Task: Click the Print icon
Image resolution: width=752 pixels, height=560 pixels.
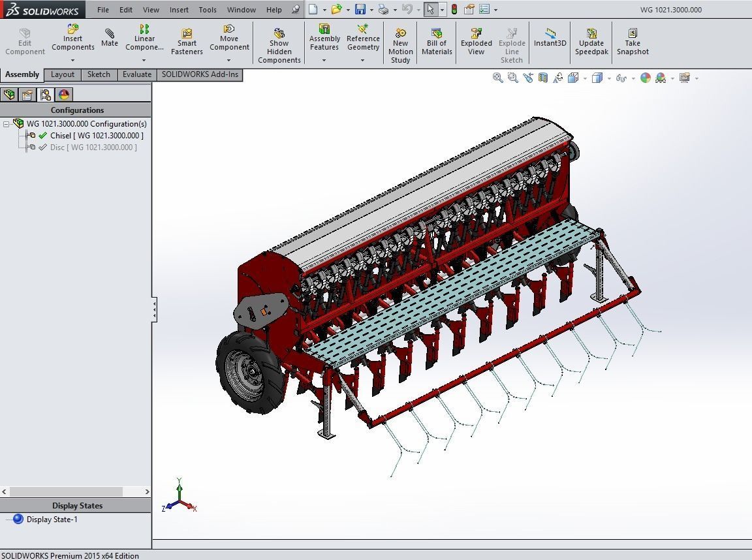Action: point(383,9)
